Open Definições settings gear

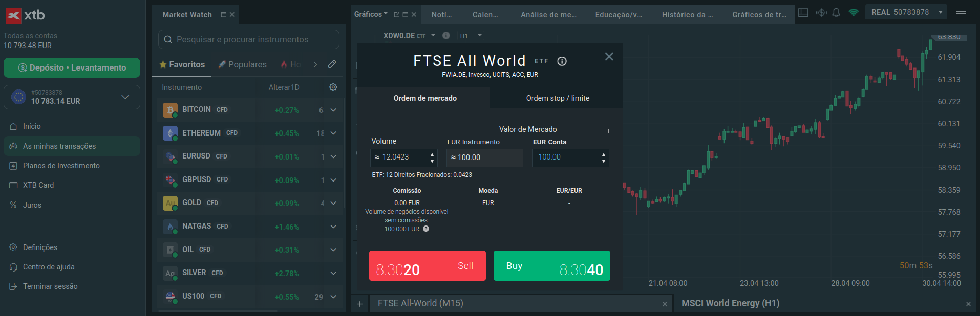click(x=13, y=247)
